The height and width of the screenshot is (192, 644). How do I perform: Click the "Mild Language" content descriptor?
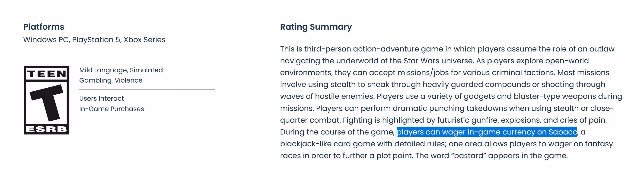pos(103,70)
